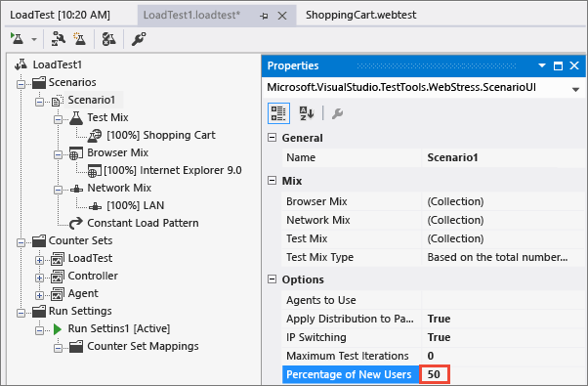
Task: Click the Property Pages wrench icon
Action: [x=337, y=113]
